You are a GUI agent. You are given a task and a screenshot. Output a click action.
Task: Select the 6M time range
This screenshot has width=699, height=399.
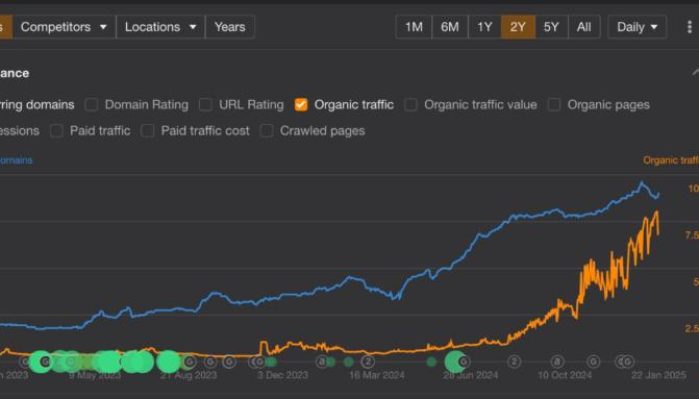pos(450,27)
